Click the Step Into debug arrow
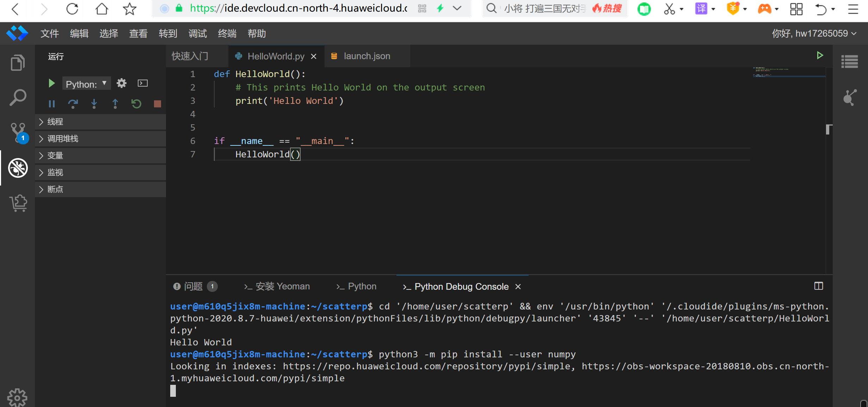The width and height of the screenshot is (868, 407). click(94, 104)
